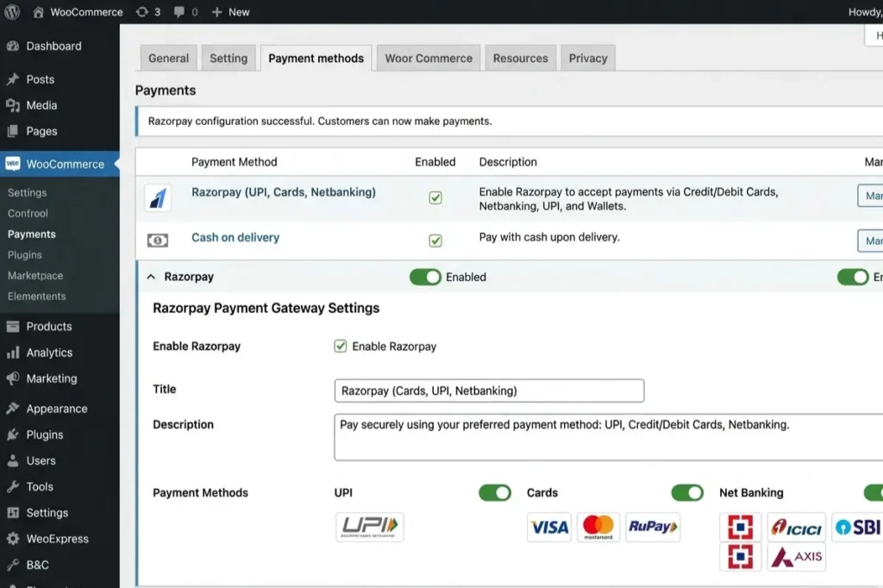
Task: Open the Privacy tab
Action: [588, 58]
